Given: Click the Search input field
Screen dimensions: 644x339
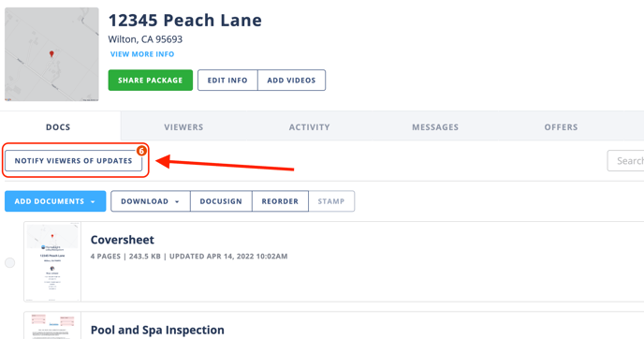Looking at the screenshot, I should 625,161.
